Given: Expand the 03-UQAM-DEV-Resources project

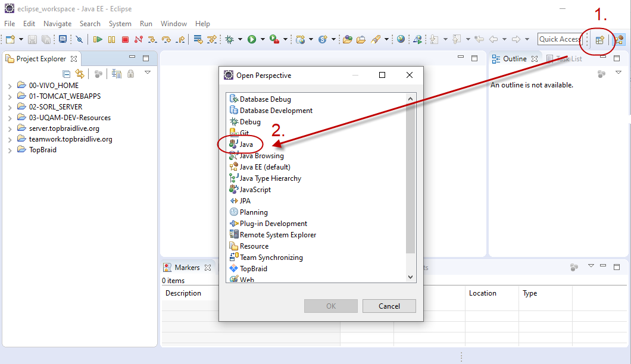Looking at the screenshot, I should click(10, 118).
